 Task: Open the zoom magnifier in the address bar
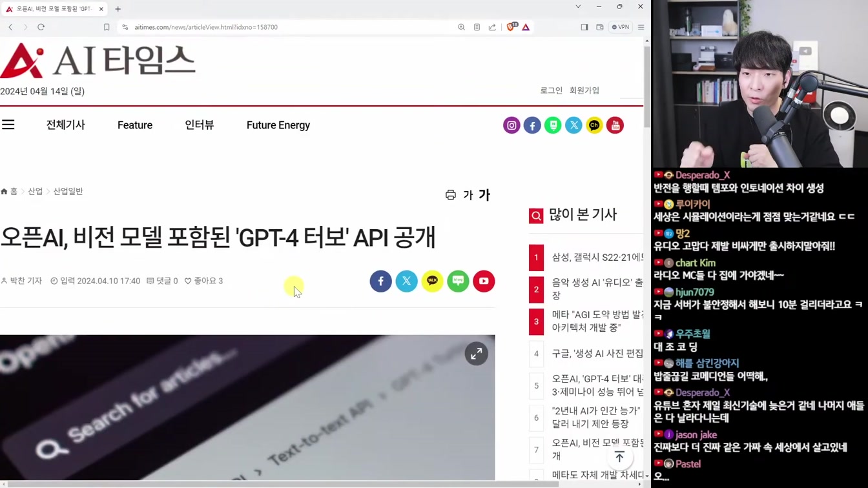click(x=461, y=27)
